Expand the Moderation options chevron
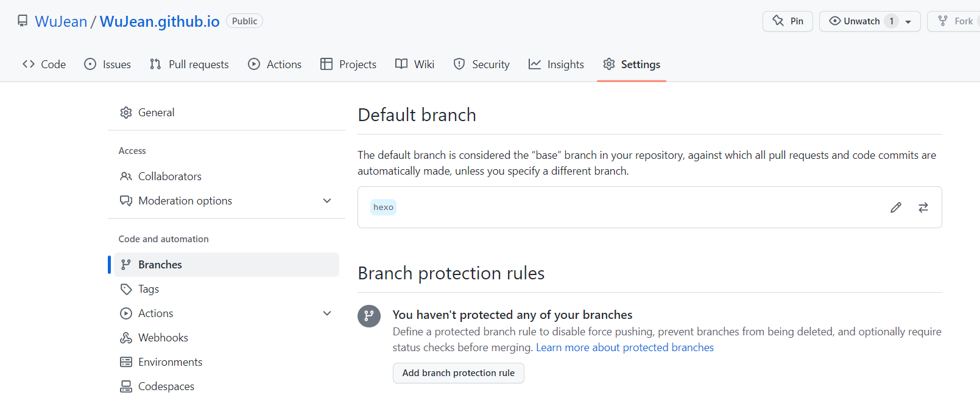The height and width of the screenshot is (398, 980). [x=327, y=201]
